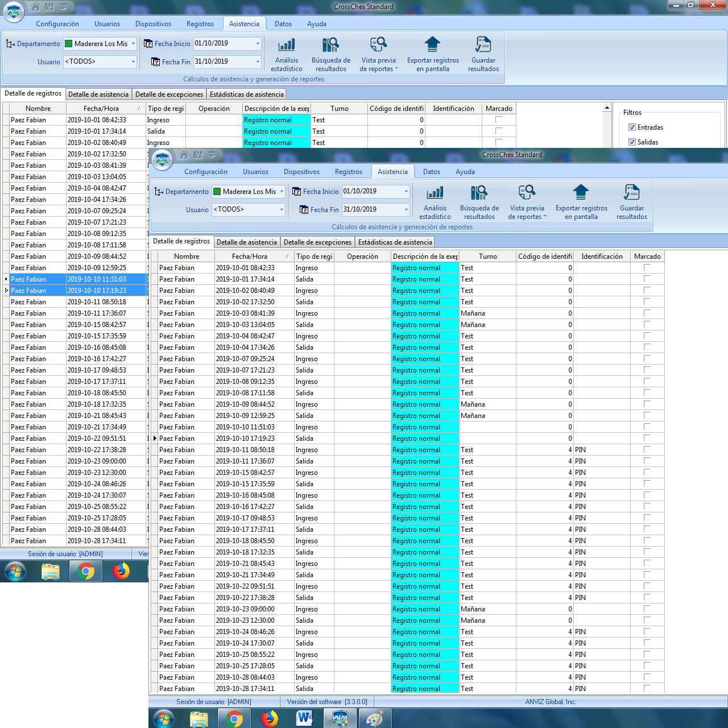Switch to Detalle de excepciones tab, back window
Viewport: 728px width, 728px height.
coord(169,94)
